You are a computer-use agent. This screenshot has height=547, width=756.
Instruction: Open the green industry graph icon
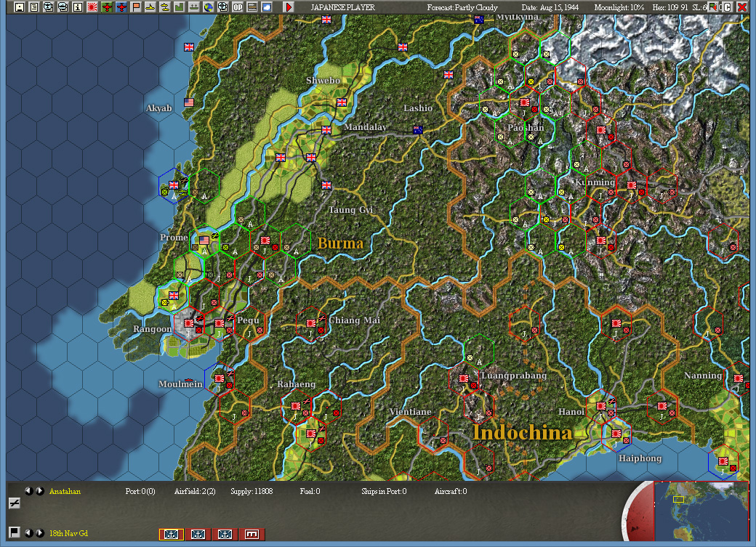[x=180, y=7]
